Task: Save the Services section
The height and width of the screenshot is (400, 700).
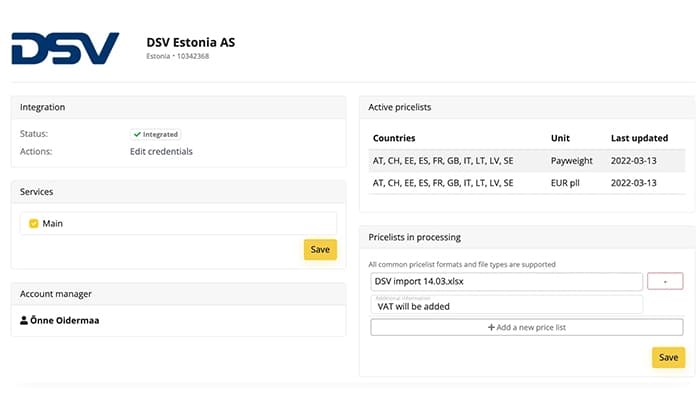Action: (320, 249)
